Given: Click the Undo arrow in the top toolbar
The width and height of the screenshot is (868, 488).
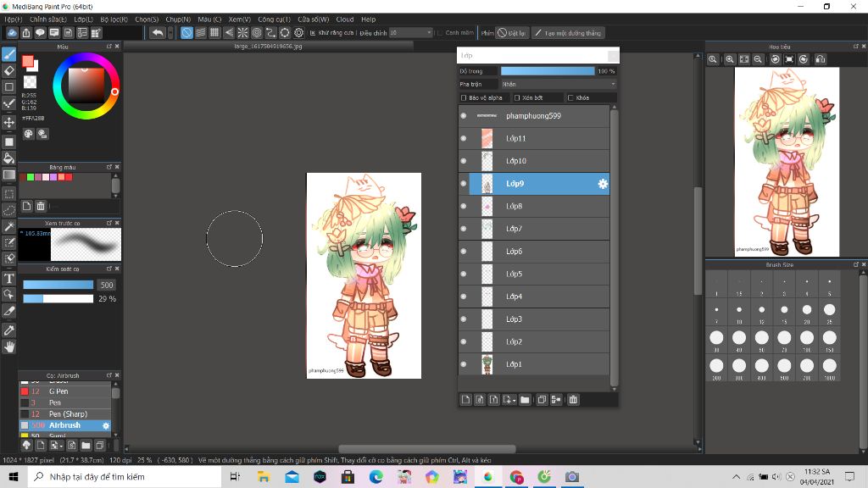Looking at the screenshot, I should (158, 33).
